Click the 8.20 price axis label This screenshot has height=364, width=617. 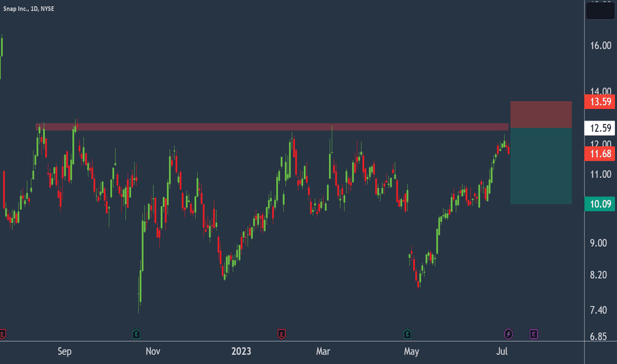click(598, 275)
